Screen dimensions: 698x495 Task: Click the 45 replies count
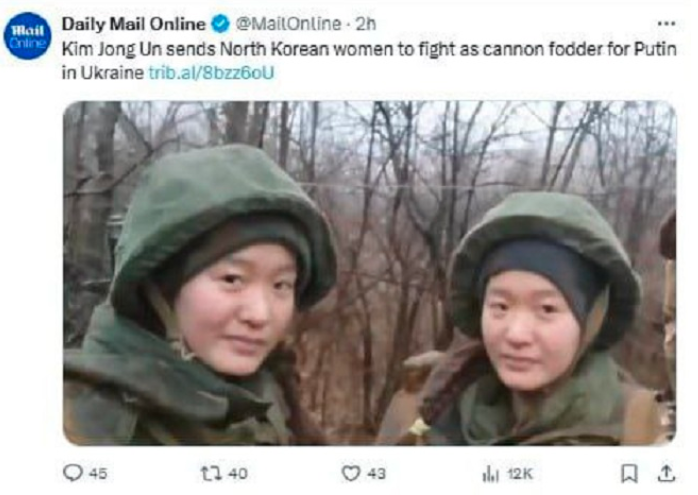tap(98, 473)
